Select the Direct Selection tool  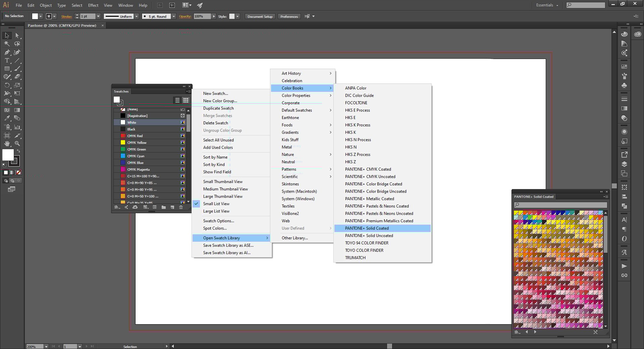(x=17, y=36)
